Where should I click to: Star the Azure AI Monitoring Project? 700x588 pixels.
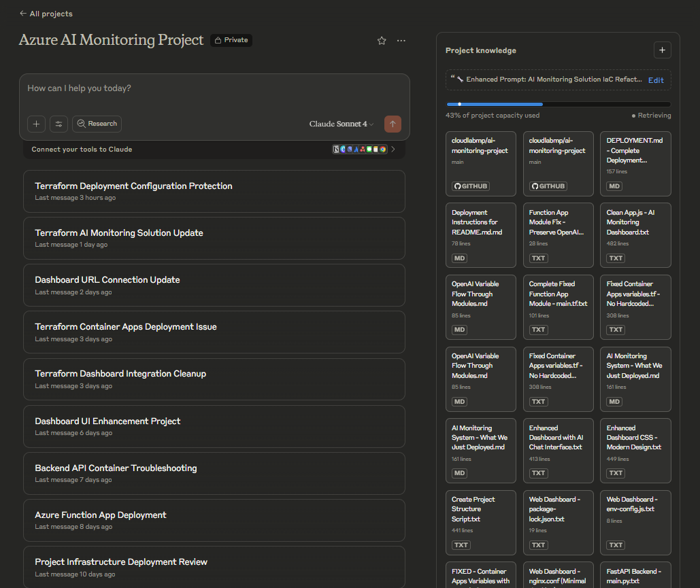382,41
